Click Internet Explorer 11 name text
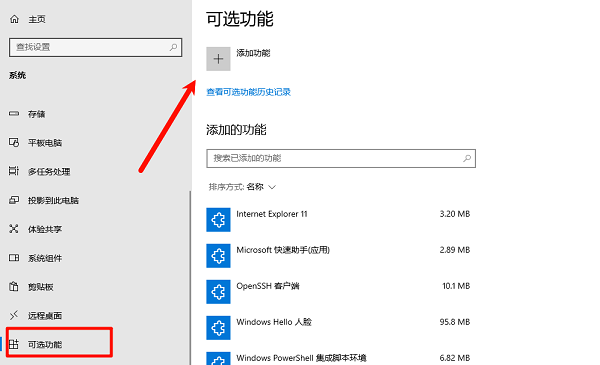The height and width of the screenshot is (365, 600). (x=272, y=214)
